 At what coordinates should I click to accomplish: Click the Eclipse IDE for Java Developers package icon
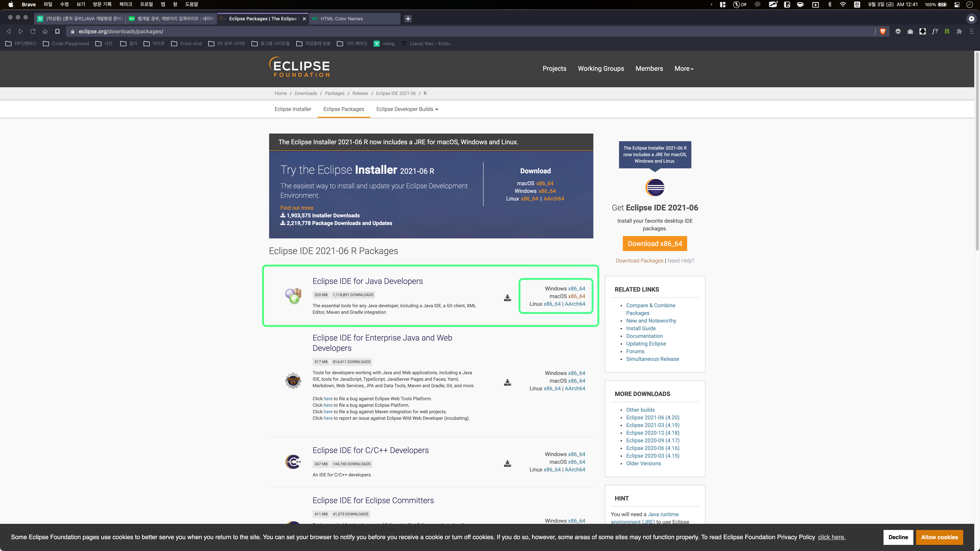293,296
